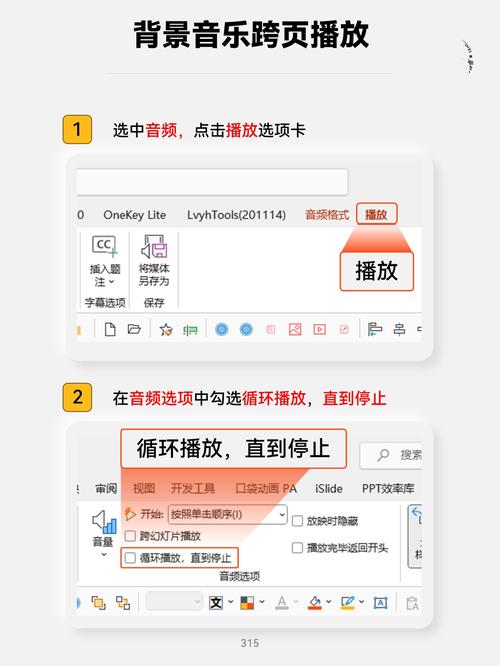Click the paint bucket fill icon

[315, 602]
